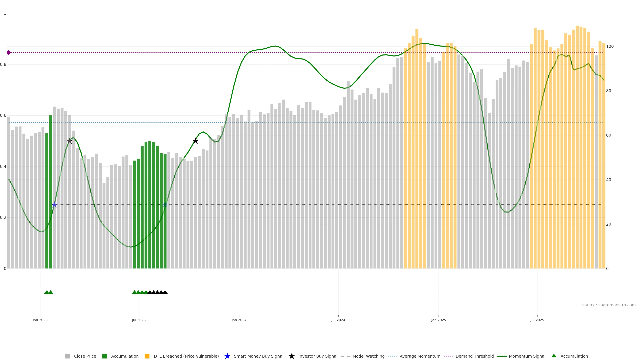Click the Smart Money Buy Signal label
Screen dimensions: 644x362
coord(258,356)
